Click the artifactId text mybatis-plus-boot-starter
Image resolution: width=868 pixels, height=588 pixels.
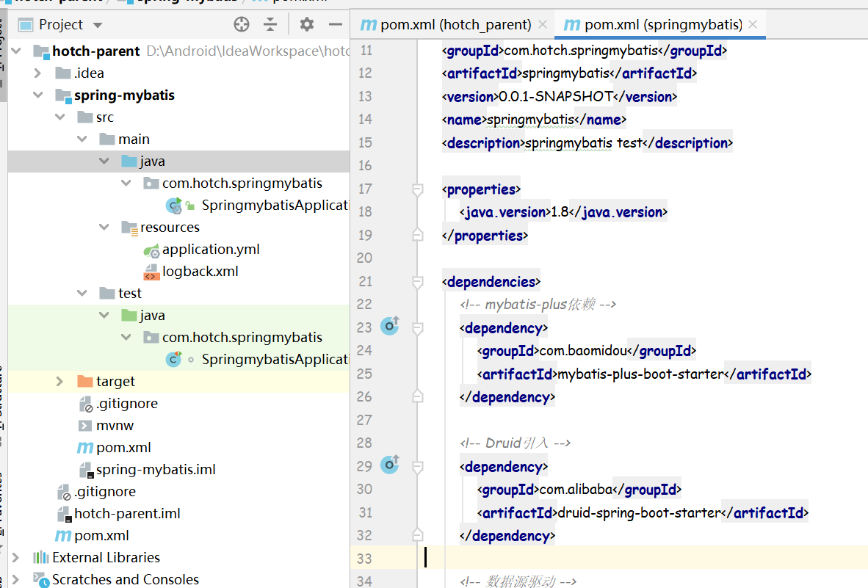tap(640, 374)
